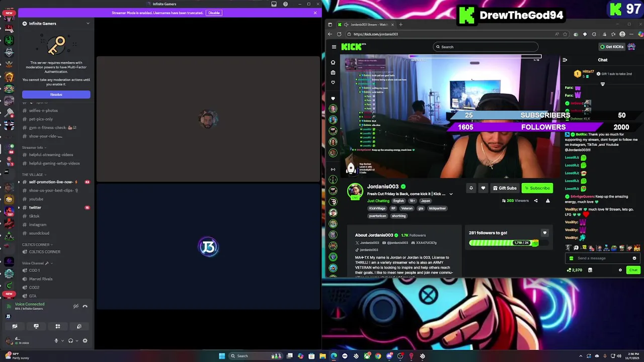Click the Resolve button for MFA
The height and width of the screenshot is (362, 644).
(x=56, y=95)
